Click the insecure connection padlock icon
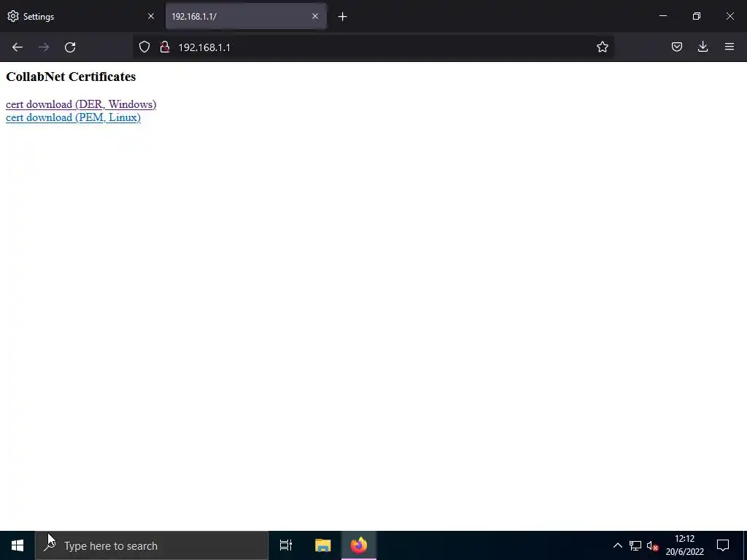Screen dimensions: 747x560 click(x=165, y=47)
